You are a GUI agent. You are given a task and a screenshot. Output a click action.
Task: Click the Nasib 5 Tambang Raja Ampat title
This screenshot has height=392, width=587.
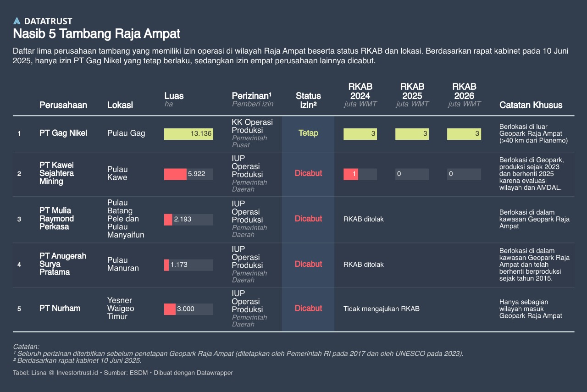[97, 34]
